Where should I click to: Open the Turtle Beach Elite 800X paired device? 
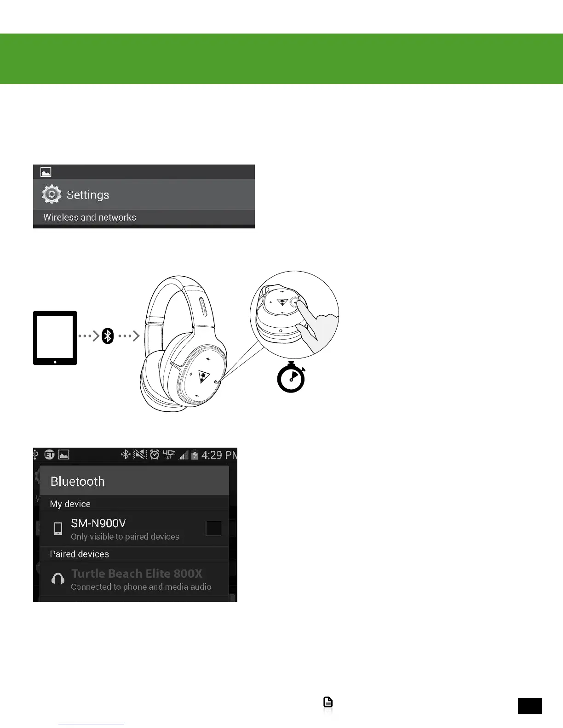pyautogui.click(x=134, y=579)
